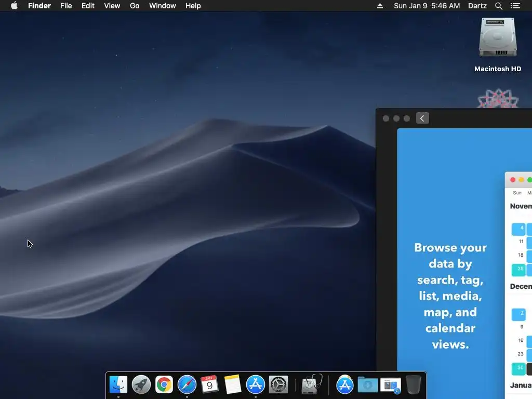532x399 pixels.
Task: Open Applications stack beside Downloads folder
Action: point(345,384)
